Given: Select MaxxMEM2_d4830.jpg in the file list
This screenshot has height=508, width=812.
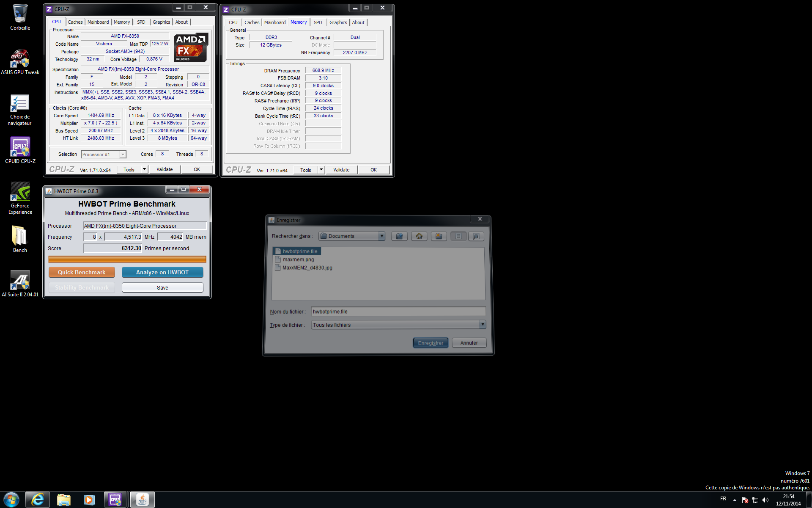Looking at the screenshot, I should pos(304,268).
